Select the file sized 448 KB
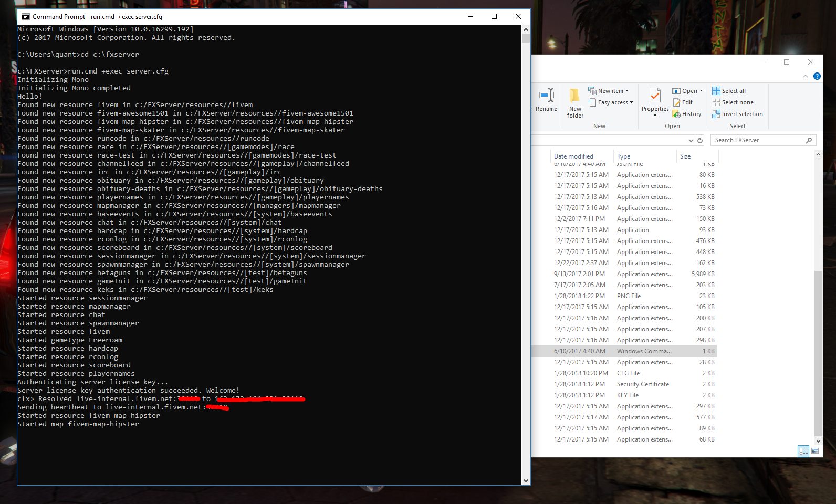The image size is (836, 504). tap(624, 252)
